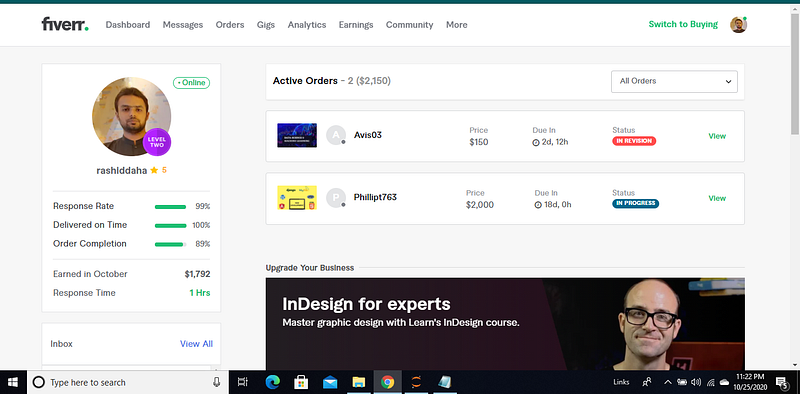Open the Windows Start menu
Viewport: 800px width, 394px height.
tap(12, 382)
